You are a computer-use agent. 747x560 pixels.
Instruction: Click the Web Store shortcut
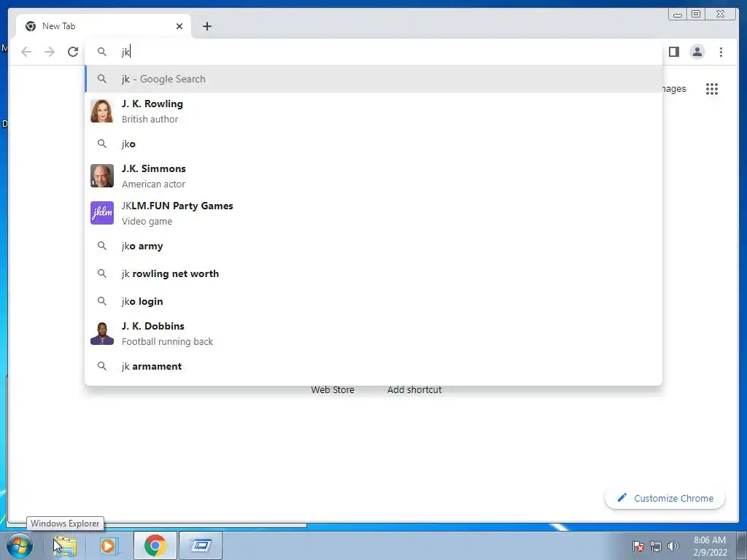pos(333,389)
